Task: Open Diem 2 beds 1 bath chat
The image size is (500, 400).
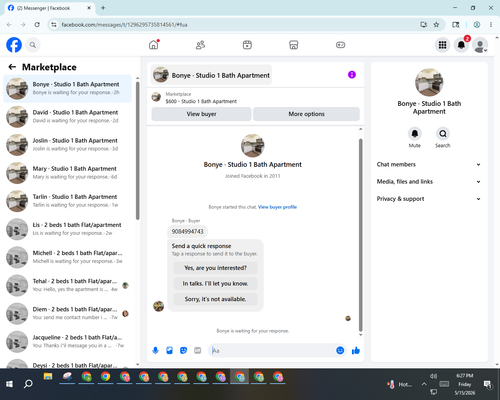Action: [x=67, y=313]
